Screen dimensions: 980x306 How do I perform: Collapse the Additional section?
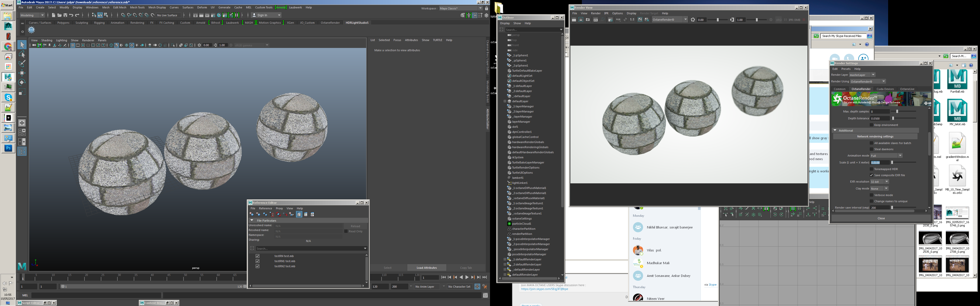835,130
